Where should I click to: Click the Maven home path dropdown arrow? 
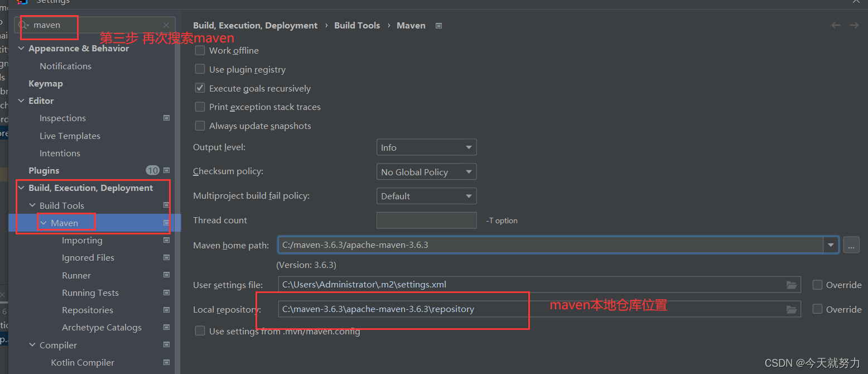coord(831,245)
